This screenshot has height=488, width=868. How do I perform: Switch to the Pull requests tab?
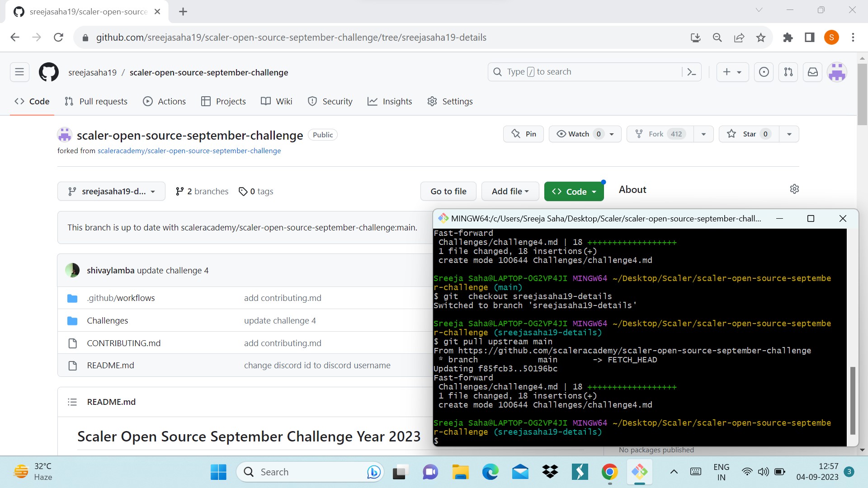(x=96, y=101)
